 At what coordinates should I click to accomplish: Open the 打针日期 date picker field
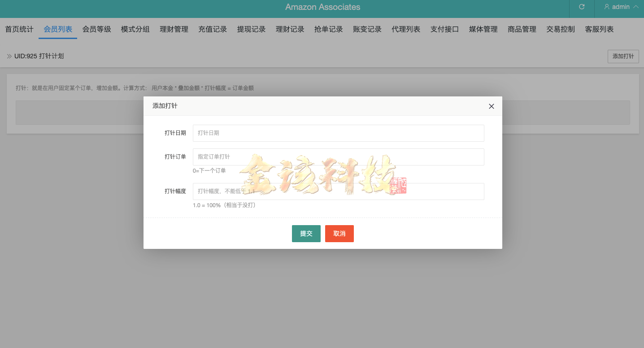point(338,133)
